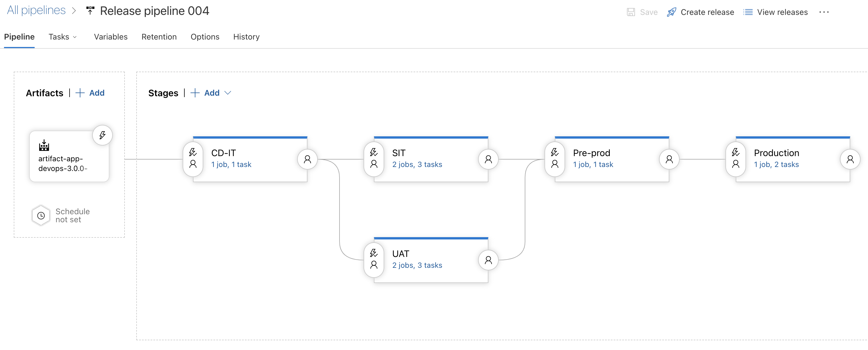Open pre-deployment conditions for Production stage
This screenshot has width=868, height=350.
736,159
